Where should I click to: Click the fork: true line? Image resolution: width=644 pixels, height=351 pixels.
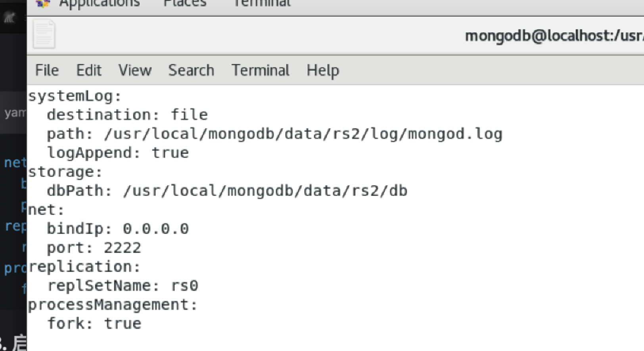[93, 323]
